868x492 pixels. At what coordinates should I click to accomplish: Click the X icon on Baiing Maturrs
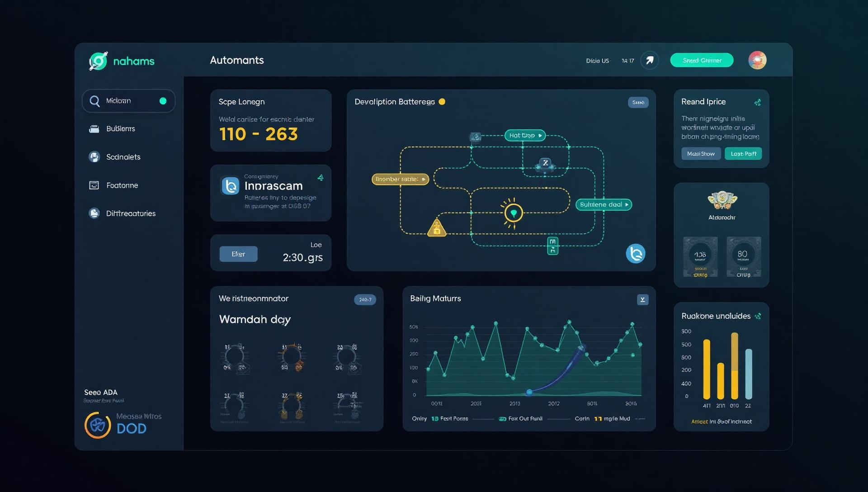642,299
